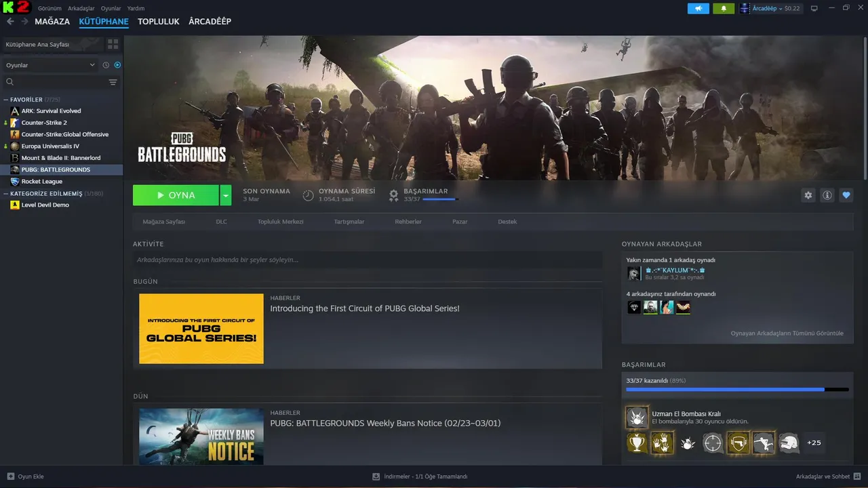
Task: Open the DLC link
Action: click(x=222, y=222)
